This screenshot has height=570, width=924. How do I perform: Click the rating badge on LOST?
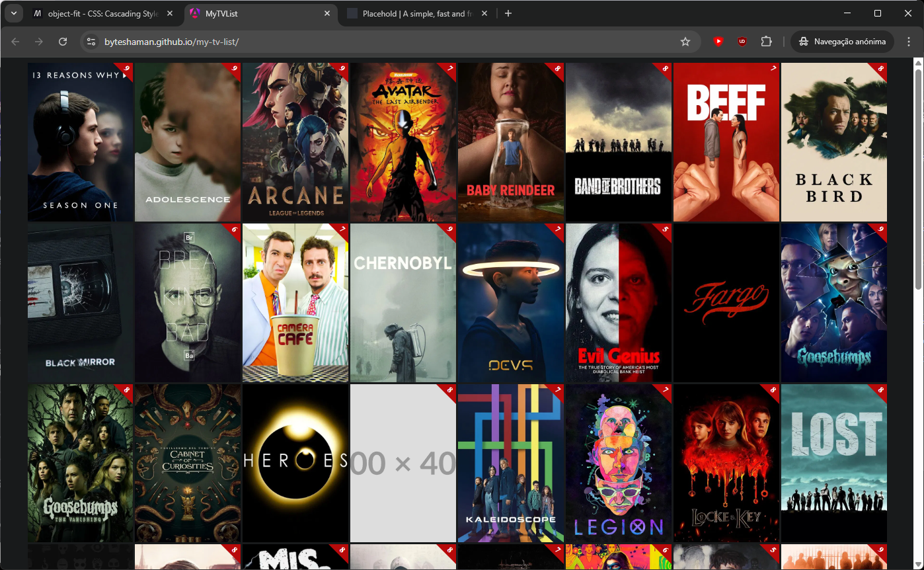pos(880,390)
